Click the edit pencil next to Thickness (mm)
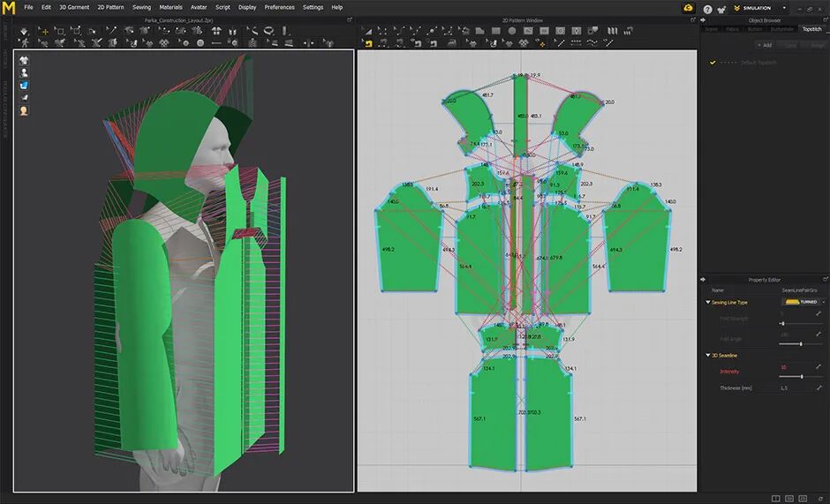The width and height of the screenshot is (830, 504). pos(819,387)
